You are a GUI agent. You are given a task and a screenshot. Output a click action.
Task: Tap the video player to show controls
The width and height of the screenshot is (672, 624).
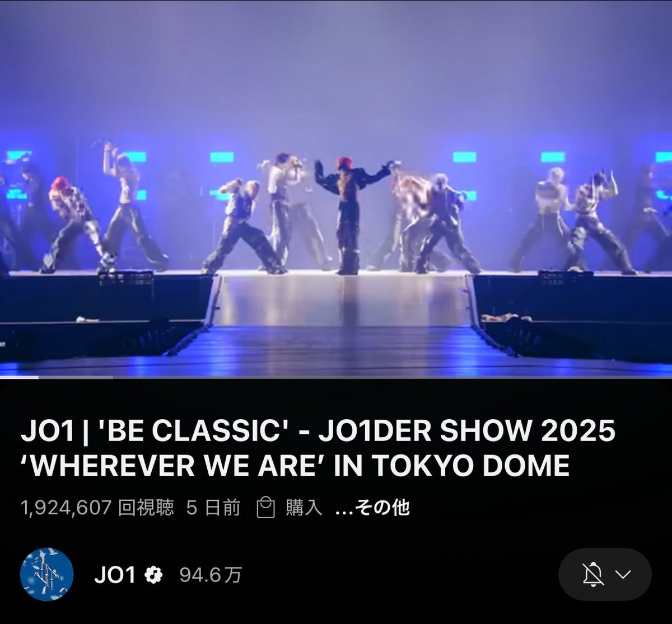(336, 188)
